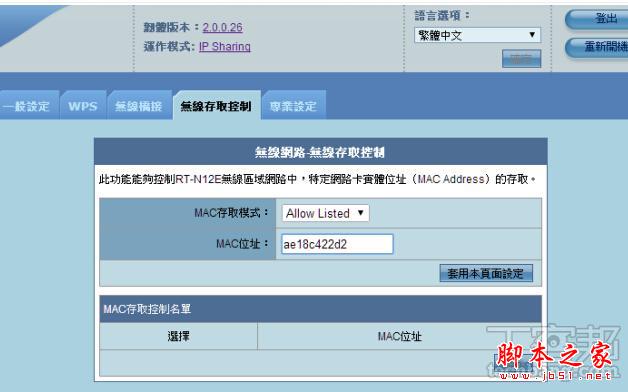The image size is (628, 392).
Task: Expand the 繁體中文 language dropdown
Action: tap(477, 35)
